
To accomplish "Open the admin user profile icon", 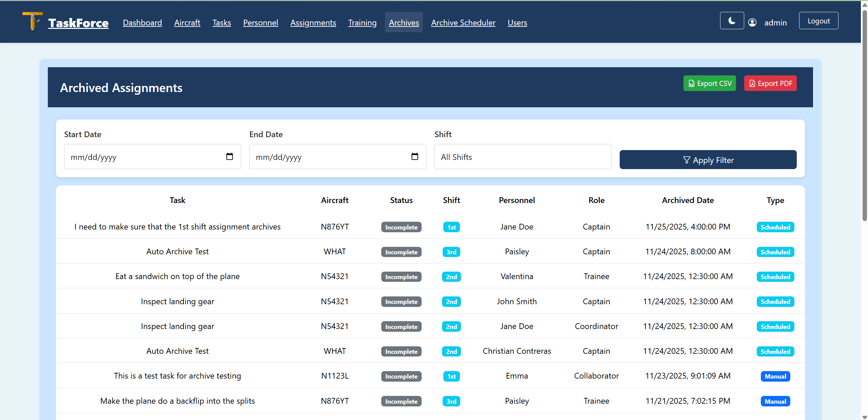I will click(x=752, y=22).
